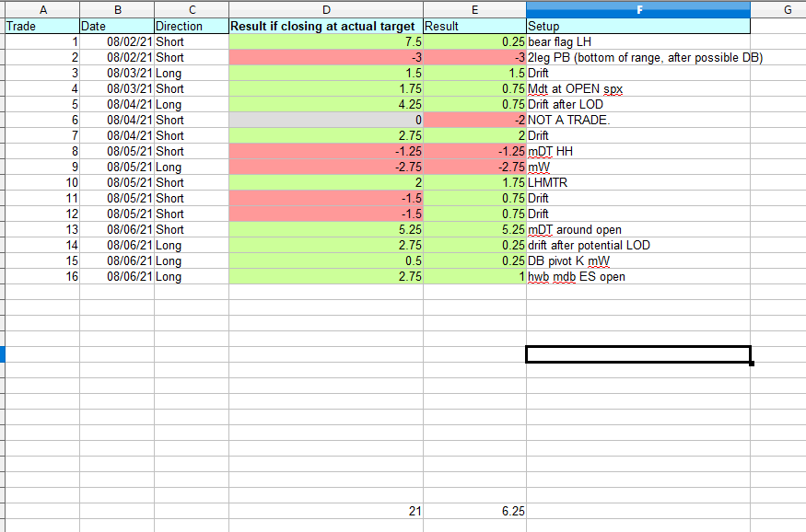Select highlighted column F header
The height and width of the screenshot is (532, 806).
[638, 9]
